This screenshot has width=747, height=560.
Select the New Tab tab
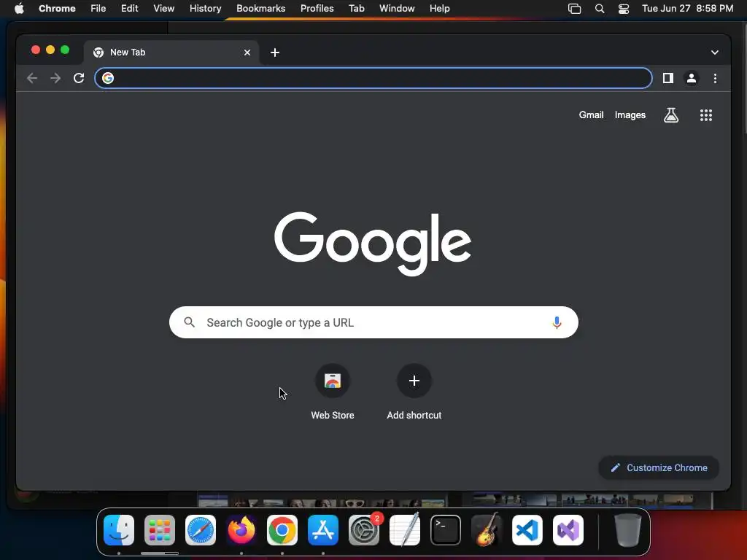tap(171, 52)
